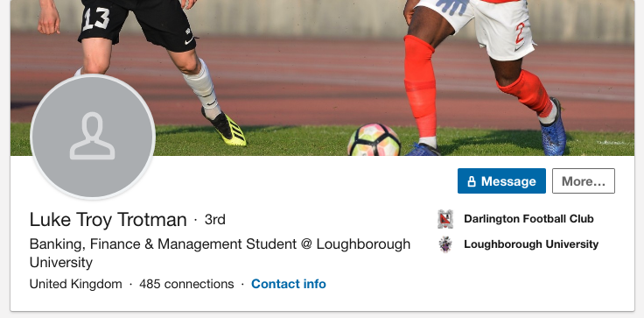Viewport: 644px width, 318px height.
Task: Click the Darlington Football Club crest icon
Action: click(445, 219)
